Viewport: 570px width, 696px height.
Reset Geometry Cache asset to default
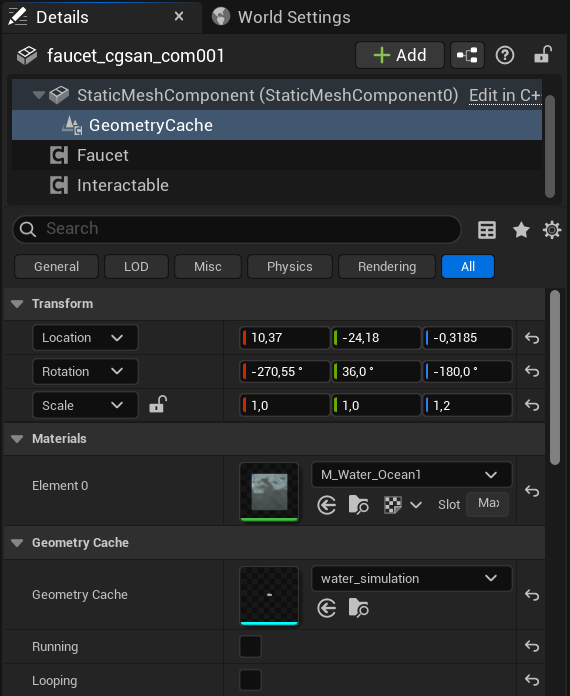point(532,595)
